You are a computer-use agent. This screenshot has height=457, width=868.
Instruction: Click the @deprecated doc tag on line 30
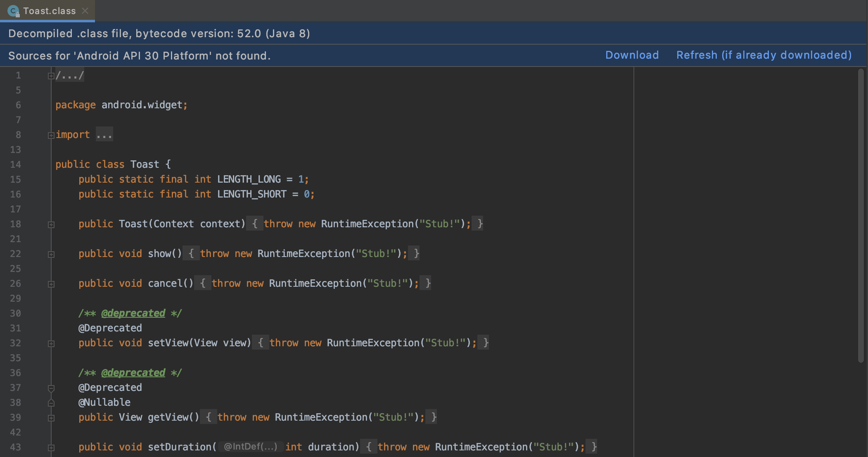(133, 313)
